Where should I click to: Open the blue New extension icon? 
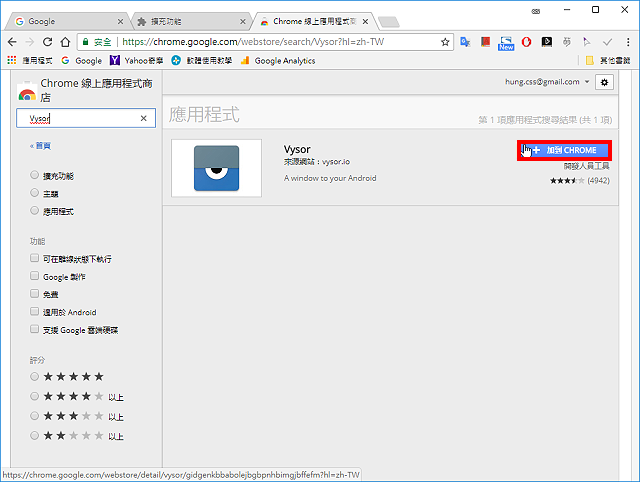click(506, 43)
